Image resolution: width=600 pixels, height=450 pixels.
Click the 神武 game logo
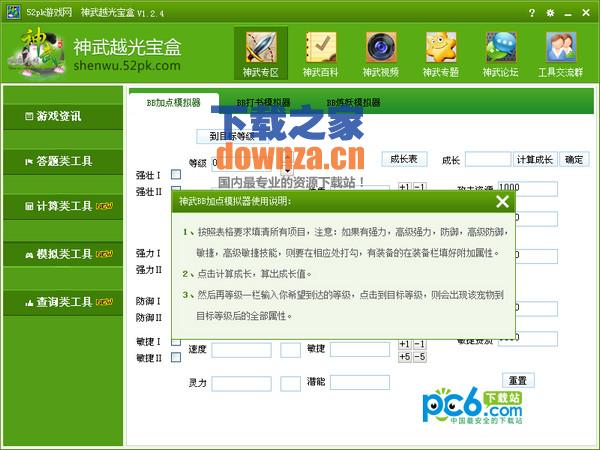point(37,52)
